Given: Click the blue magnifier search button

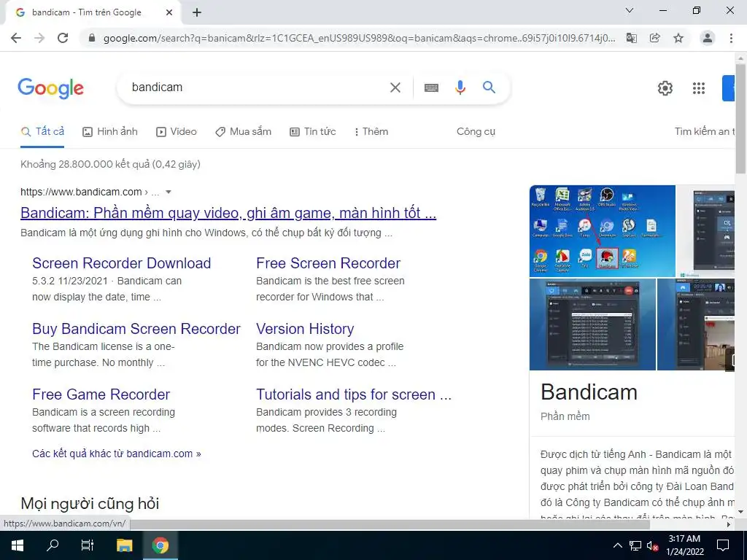Looking at the screenshot, I should coord(489,87).
